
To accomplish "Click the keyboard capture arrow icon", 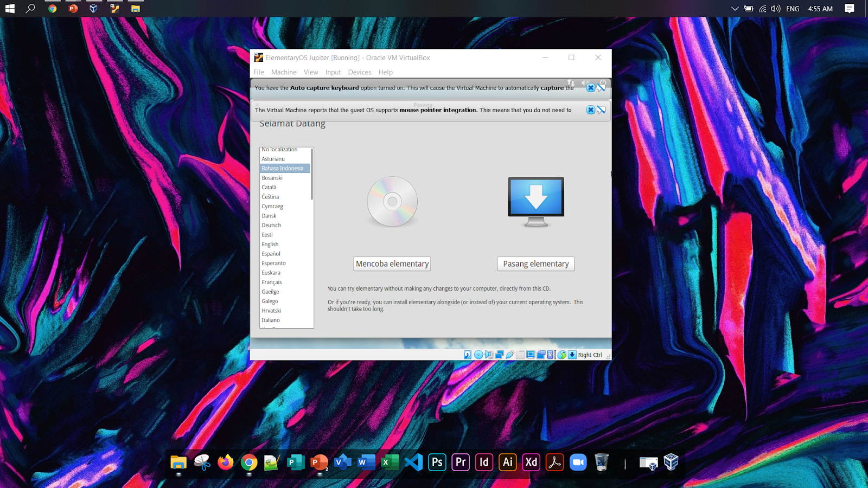I will pyautogui.click(x=572, y=355).
